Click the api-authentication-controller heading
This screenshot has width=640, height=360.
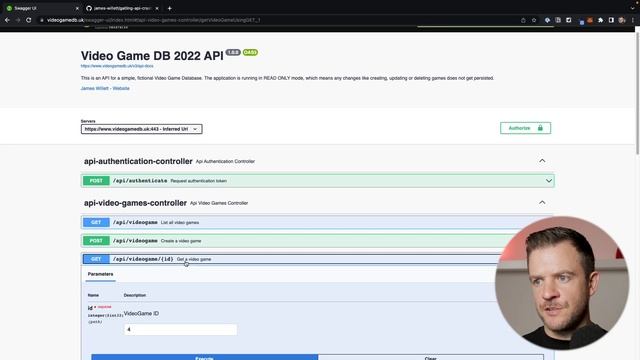point(138,161)
